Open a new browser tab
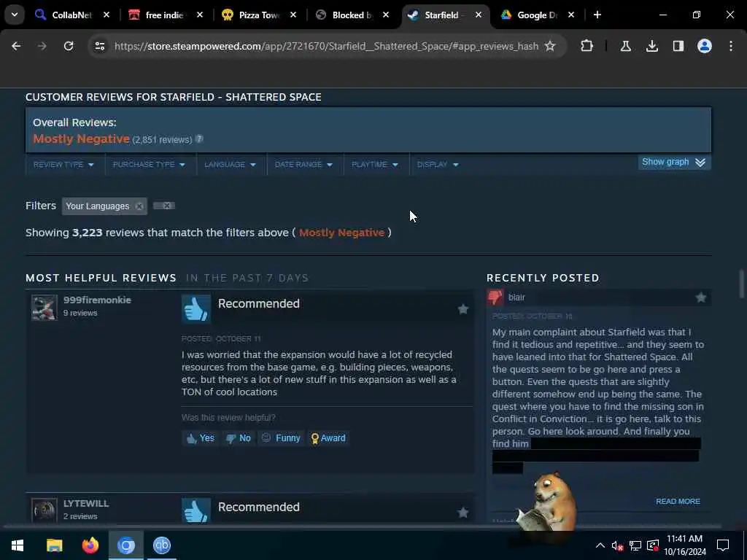 (597, 15)
